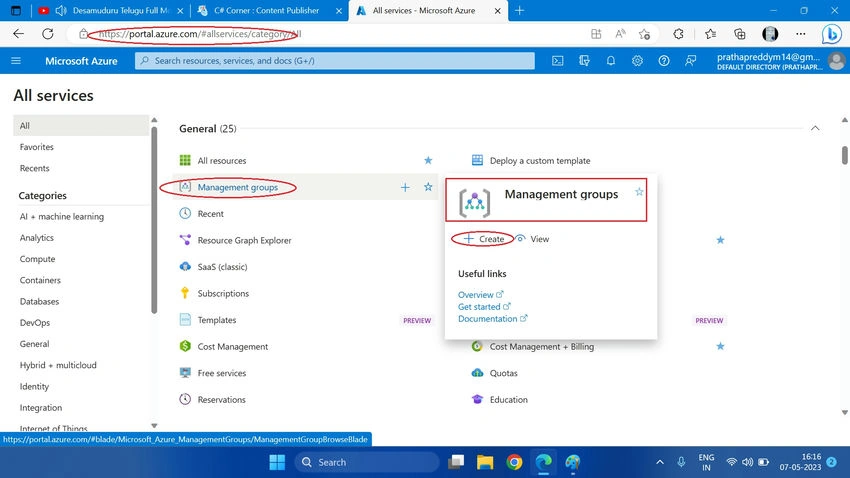Reload the page with refresh button
Image resolution: width=850 pixels, height=478 pixels.
48,34
